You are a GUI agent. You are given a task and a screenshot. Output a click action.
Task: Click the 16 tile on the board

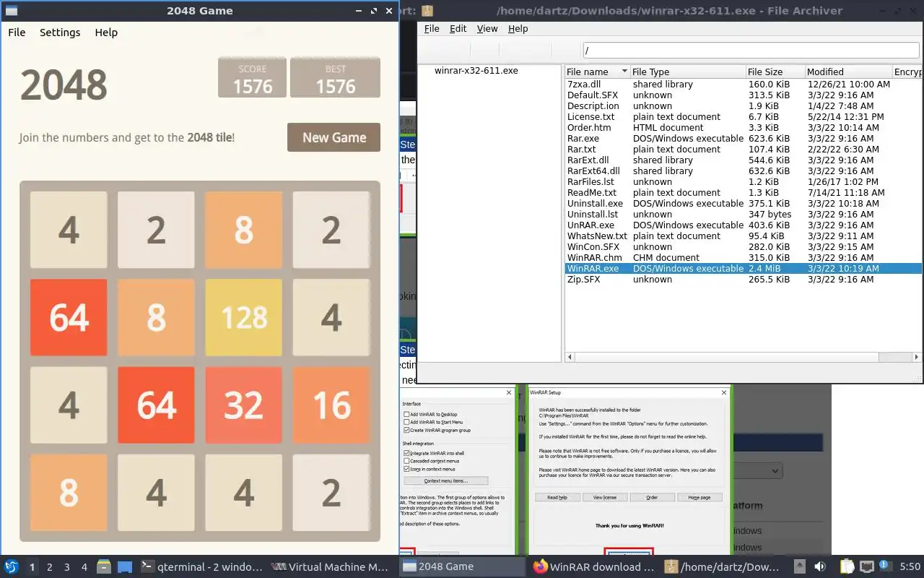[x=331, y=405]
